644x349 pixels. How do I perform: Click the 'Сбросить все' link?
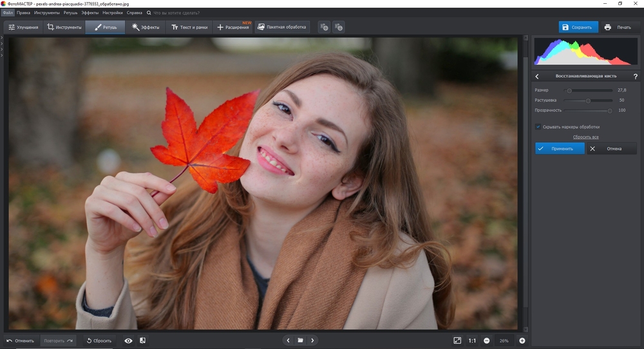click(585, 137)
